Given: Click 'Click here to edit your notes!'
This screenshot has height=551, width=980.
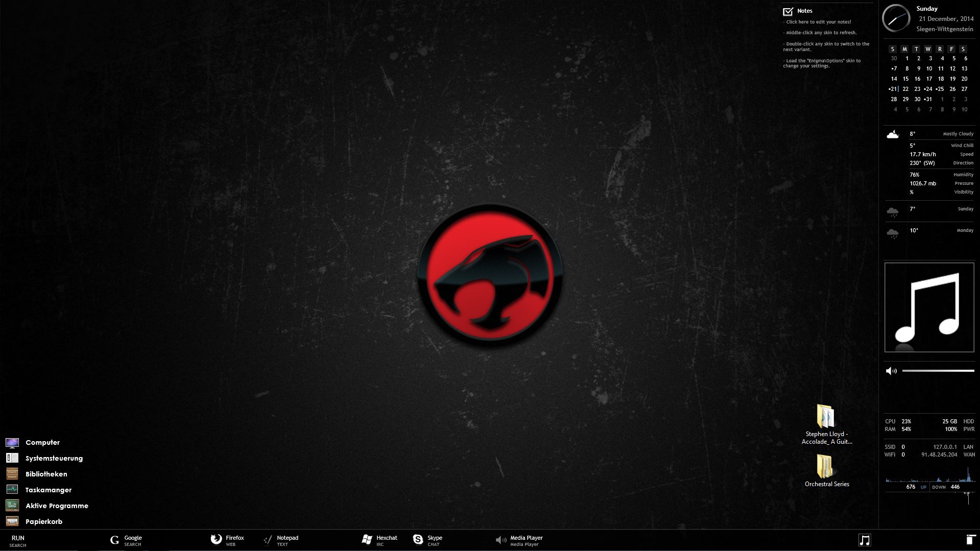Looking at the screenshot, I should (x=818, y=22).
